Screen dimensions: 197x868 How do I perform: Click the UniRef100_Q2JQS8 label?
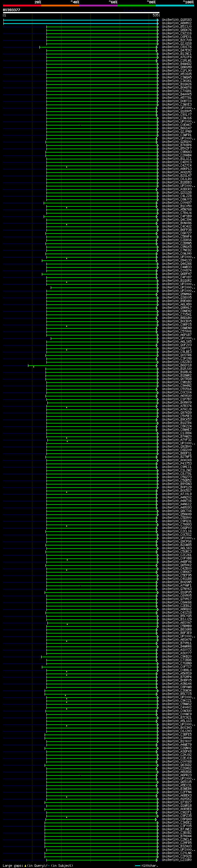pos(176,43)
